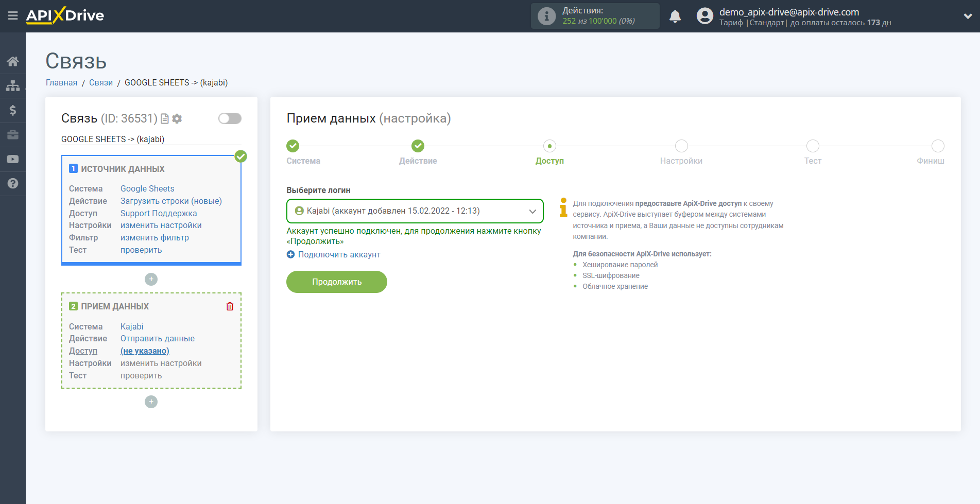Click проверить in receiver block
The height and width of the screenshot is (504, 980).
(141, 375)
